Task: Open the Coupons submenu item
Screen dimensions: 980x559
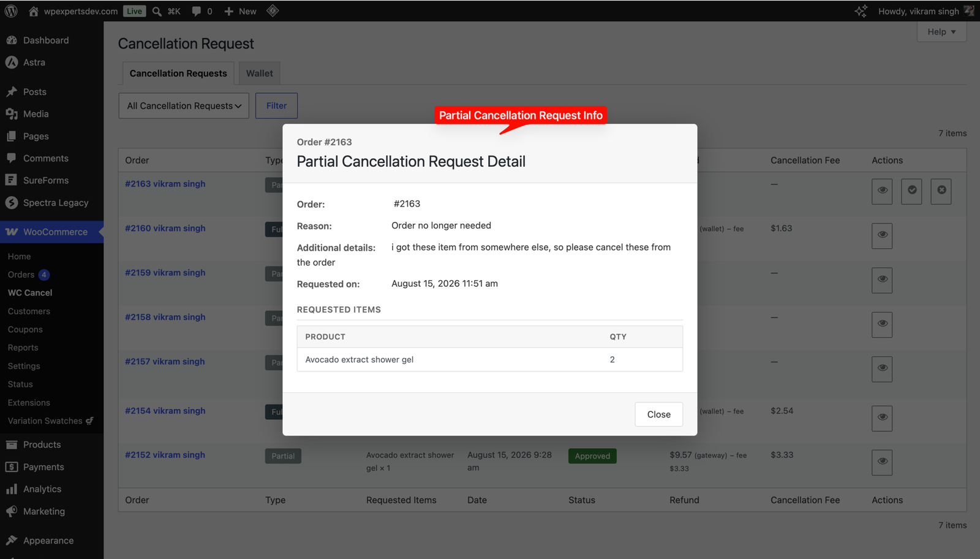Action: coord(25,330)
